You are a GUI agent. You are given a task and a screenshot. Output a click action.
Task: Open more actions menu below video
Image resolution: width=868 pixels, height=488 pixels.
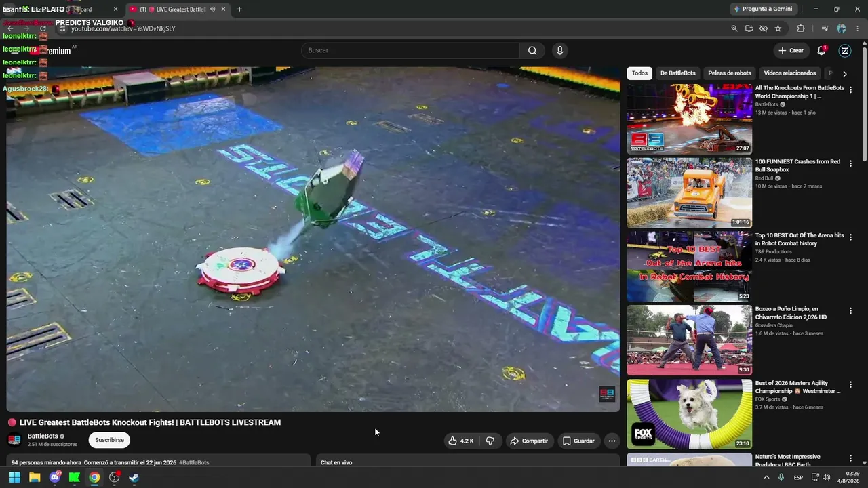[x=612, y=441]
